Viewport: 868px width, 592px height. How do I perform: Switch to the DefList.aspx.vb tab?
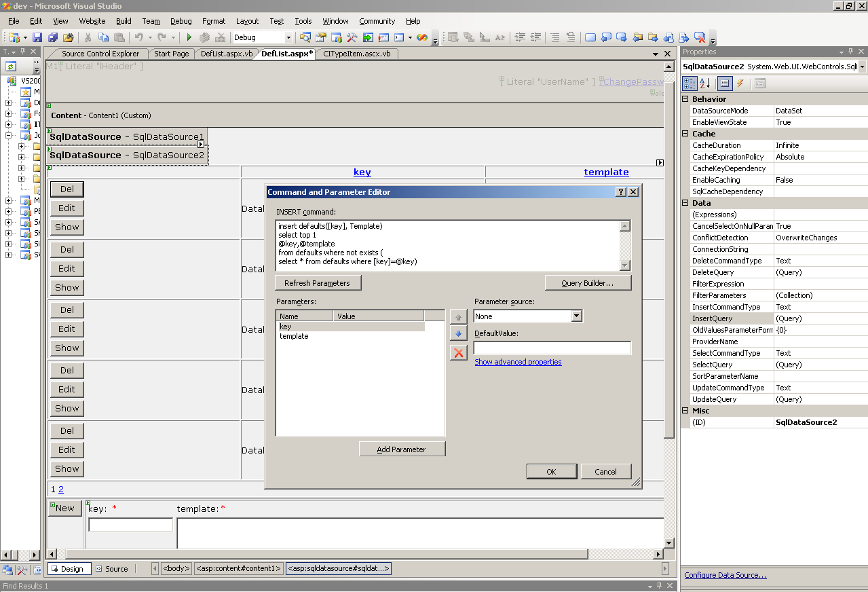[x=227, y=54]
